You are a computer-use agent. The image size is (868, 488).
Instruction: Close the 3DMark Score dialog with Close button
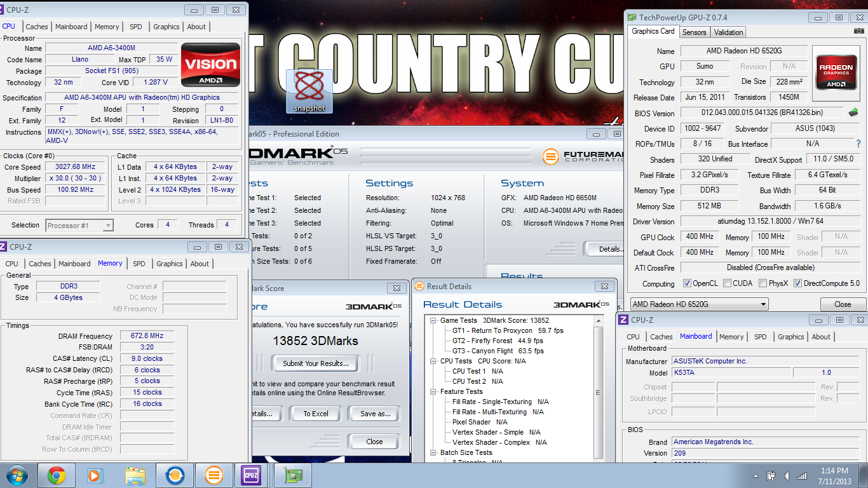coord(374,442)
